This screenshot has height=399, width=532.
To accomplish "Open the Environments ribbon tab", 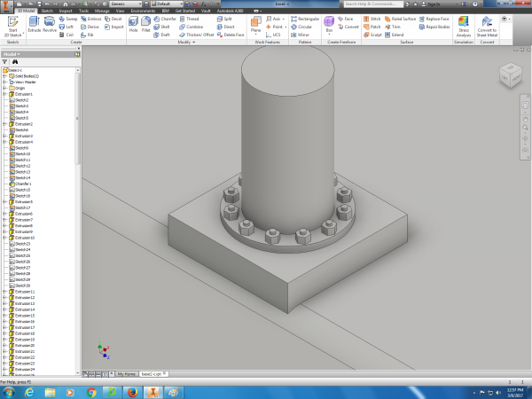I will 143,11.
